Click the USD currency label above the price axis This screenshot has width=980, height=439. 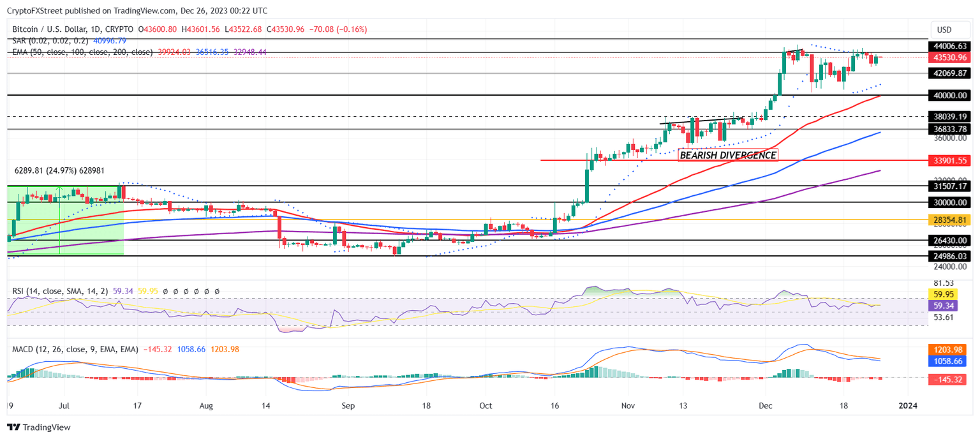950,29
